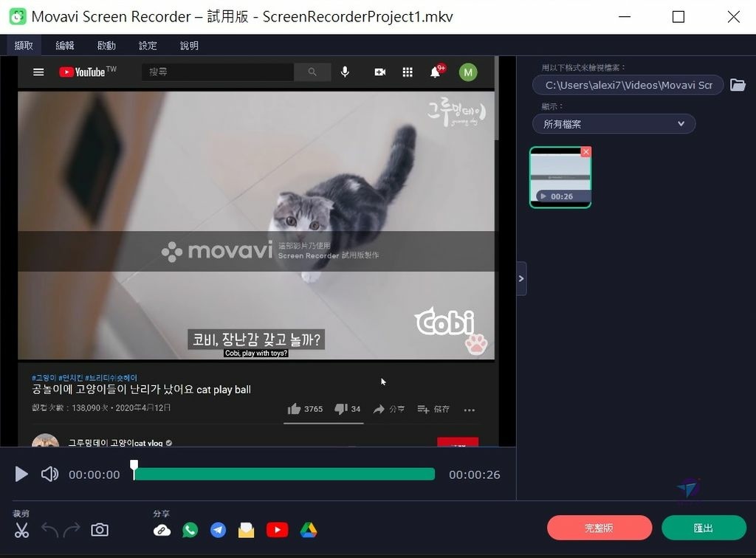This screenshot has width=756, height=558.
Task: Click the red 完整版 button
Action: tap(599, 528)
